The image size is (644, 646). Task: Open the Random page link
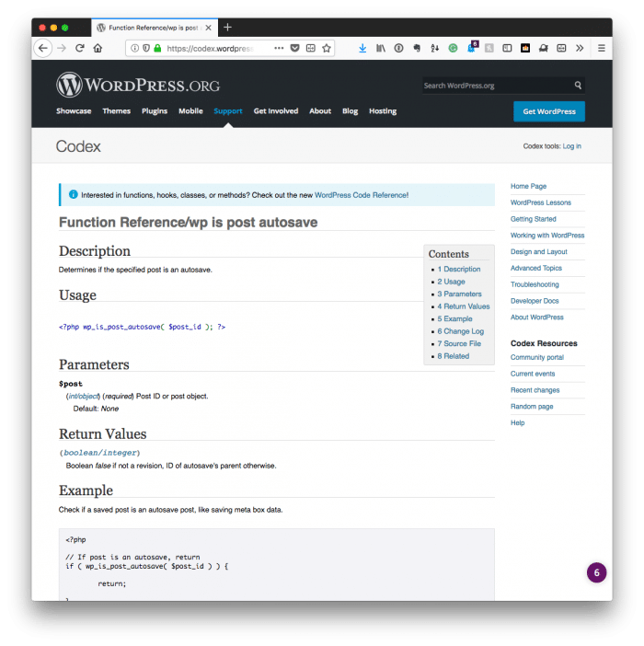[532, 406]
